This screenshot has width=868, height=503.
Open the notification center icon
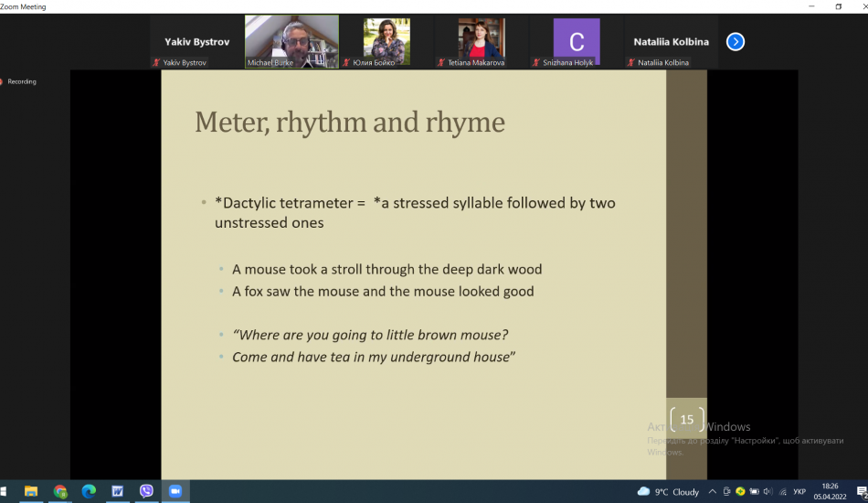pos(862,491)
